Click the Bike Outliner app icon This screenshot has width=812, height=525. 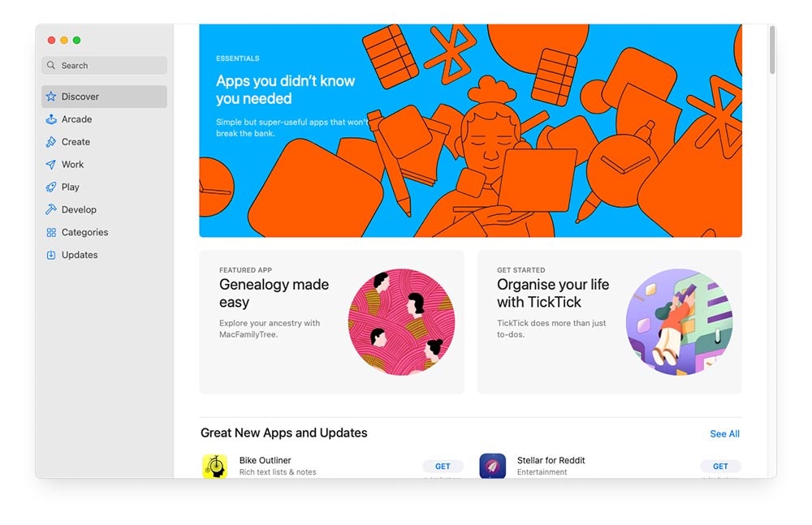tap(214, 466)
